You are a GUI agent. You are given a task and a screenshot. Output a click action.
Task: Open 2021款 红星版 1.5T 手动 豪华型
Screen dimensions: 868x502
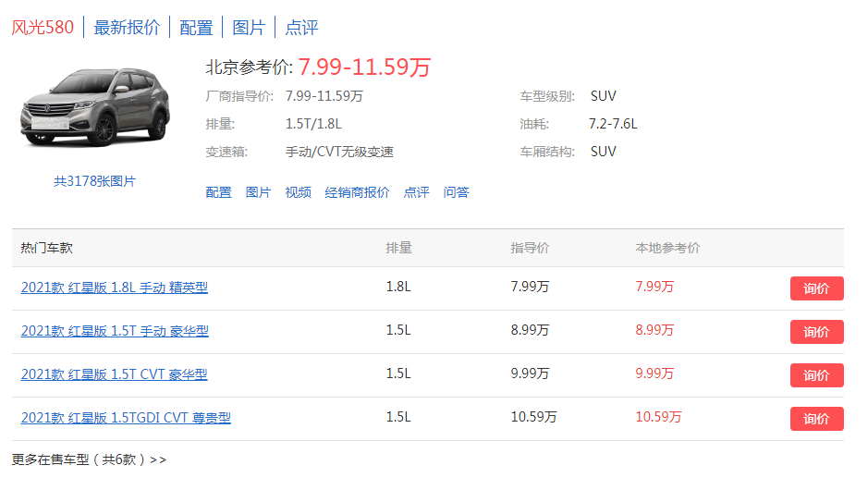click(115, 331)
